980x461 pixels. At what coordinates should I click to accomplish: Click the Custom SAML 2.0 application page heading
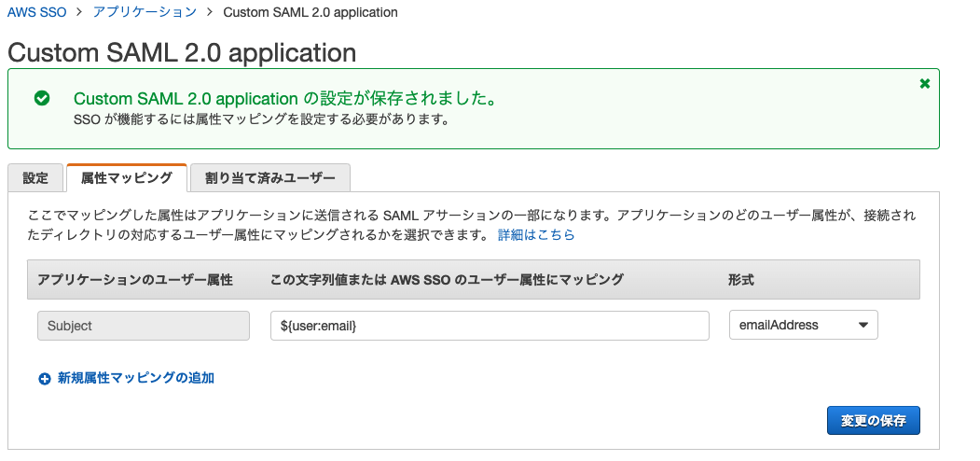click(182, 52)
